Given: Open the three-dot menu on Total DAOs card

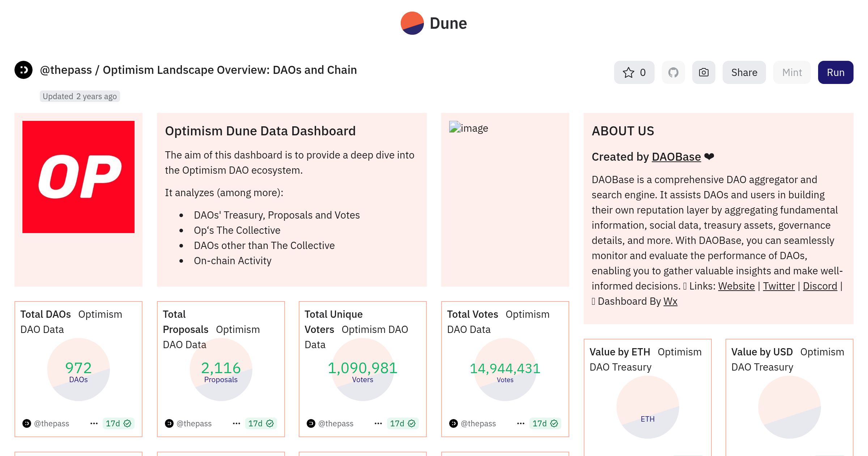Looking at the screenshot, I should click(94, 423).
